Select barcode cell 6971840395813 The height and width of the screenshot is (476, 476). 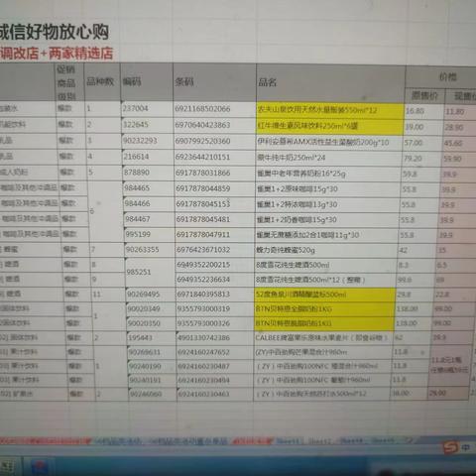pyautogui.click(x=215, y=294)
